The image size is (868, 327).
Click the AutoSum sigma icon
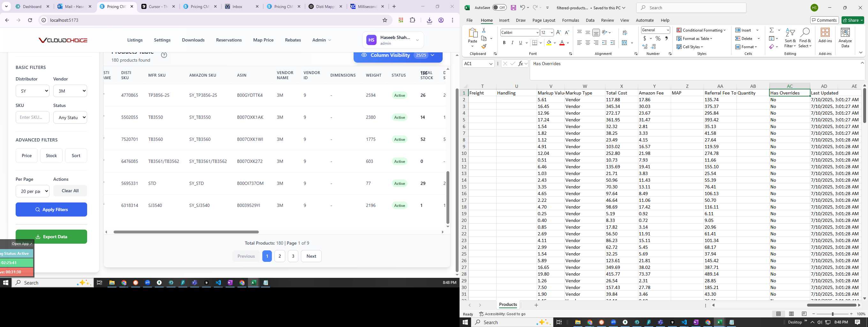[x=772, y=30]
